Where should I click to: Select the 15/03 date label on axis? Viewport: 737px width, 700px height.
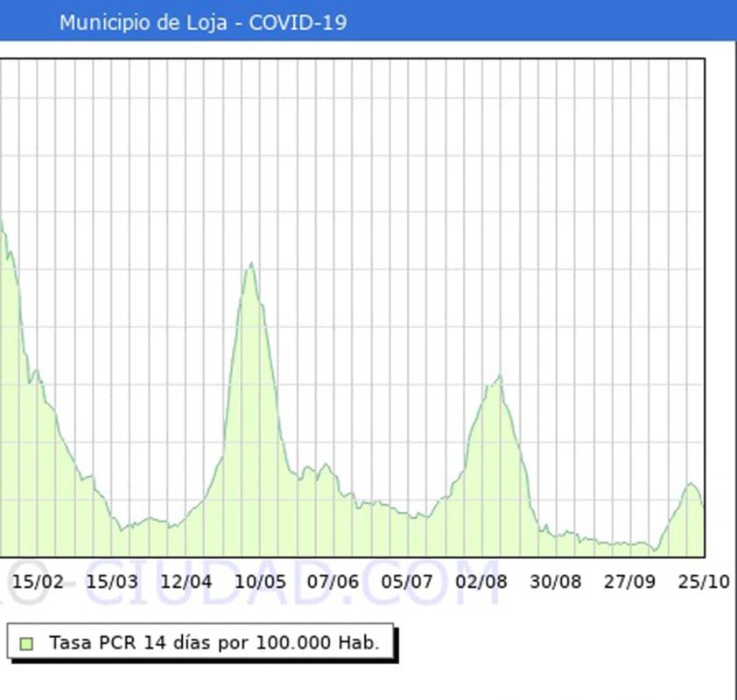pyautogui.click(x=112, y=582)
